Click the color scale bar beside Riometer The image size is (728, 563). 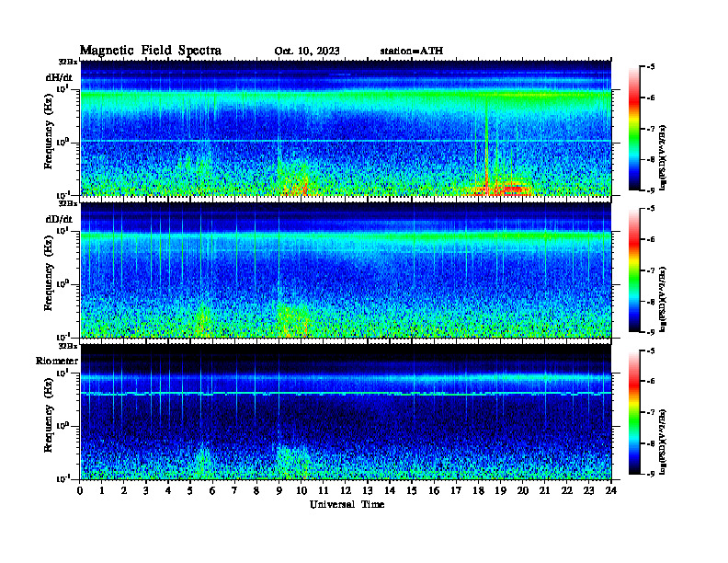(634, 412)
